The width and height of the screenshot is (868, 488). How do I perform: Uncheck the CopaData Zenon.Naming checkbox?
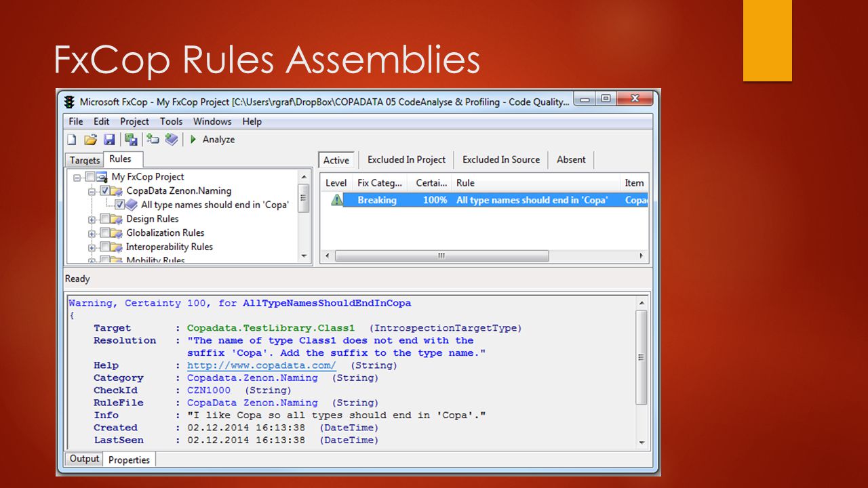point(105,191)
